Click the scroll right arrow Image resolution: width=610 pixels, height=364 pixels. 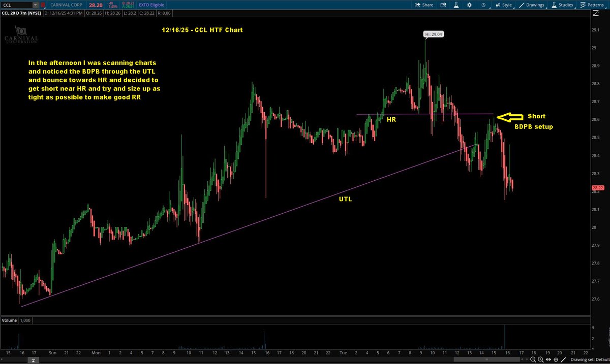pyautogui.click(x=527, y=359)
